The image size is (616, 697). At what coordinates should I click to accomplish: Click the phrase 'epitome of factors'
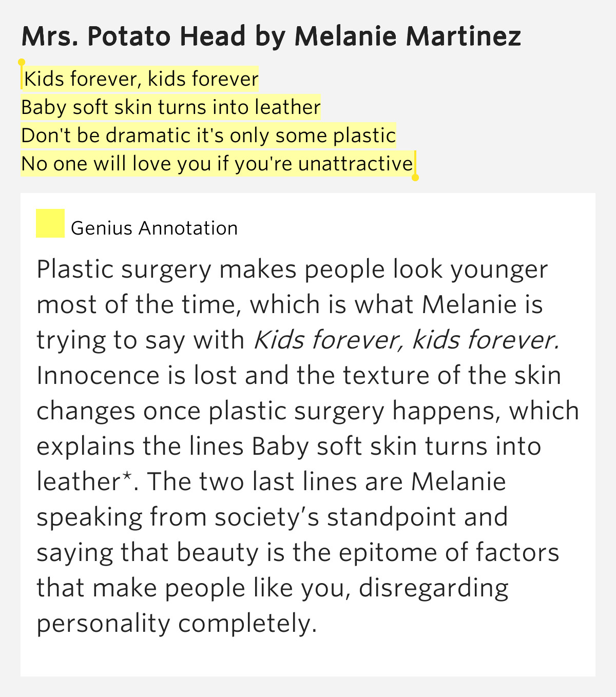click(x=449, y=553)
